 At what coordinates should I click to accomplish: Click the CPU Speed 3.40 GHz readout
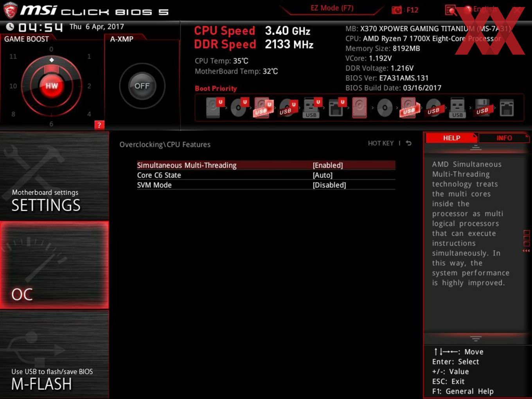coord(252,31)
